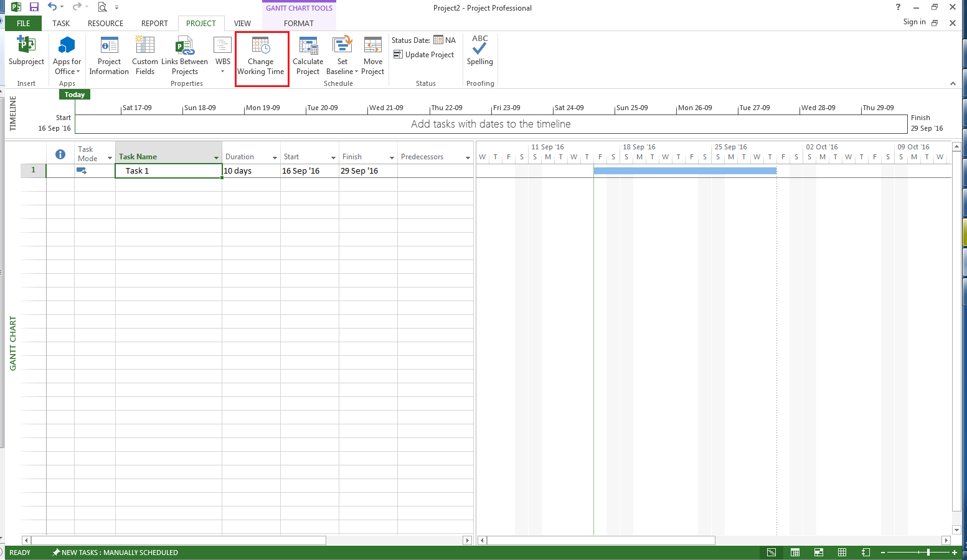Click the Project Information icon
The height and width of the screenshot is (560, 967).
(109, 55)
